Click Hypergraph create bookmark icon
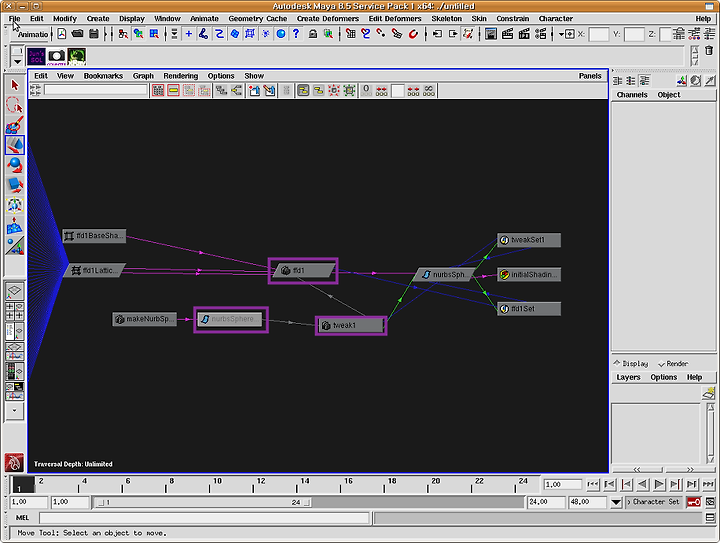720x543 pixels. [x=254, y=90]
